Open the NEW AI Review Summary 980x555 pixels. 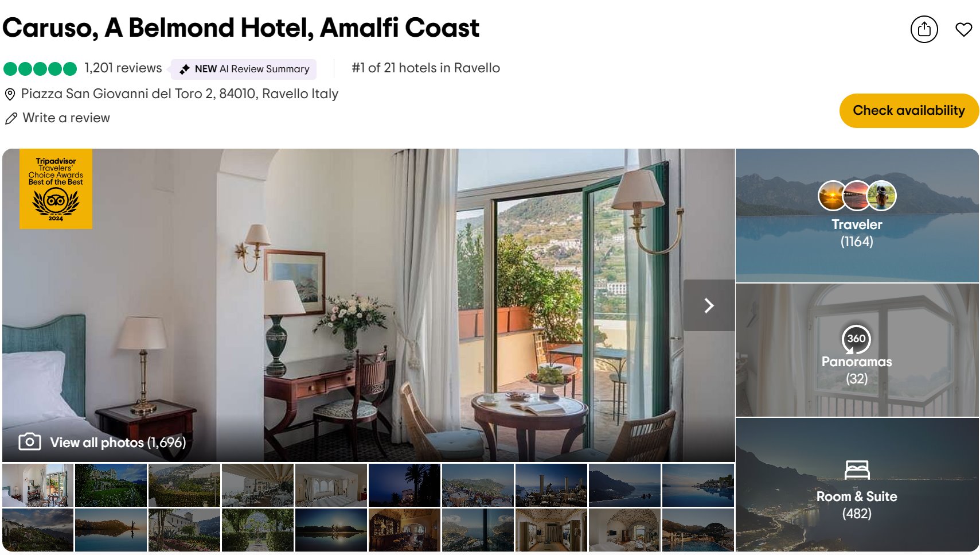coord(244,69)
